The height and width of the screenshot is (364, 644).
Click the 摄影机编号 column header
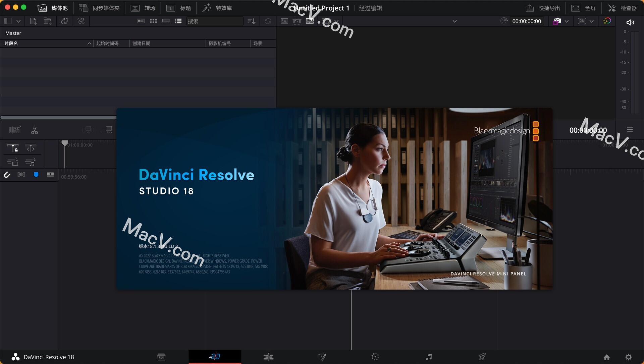228,43
